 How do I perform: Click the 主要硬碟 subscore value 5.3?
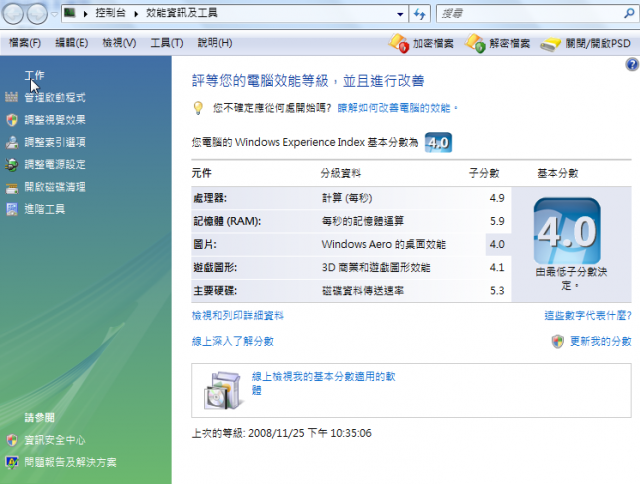(497, 291)
